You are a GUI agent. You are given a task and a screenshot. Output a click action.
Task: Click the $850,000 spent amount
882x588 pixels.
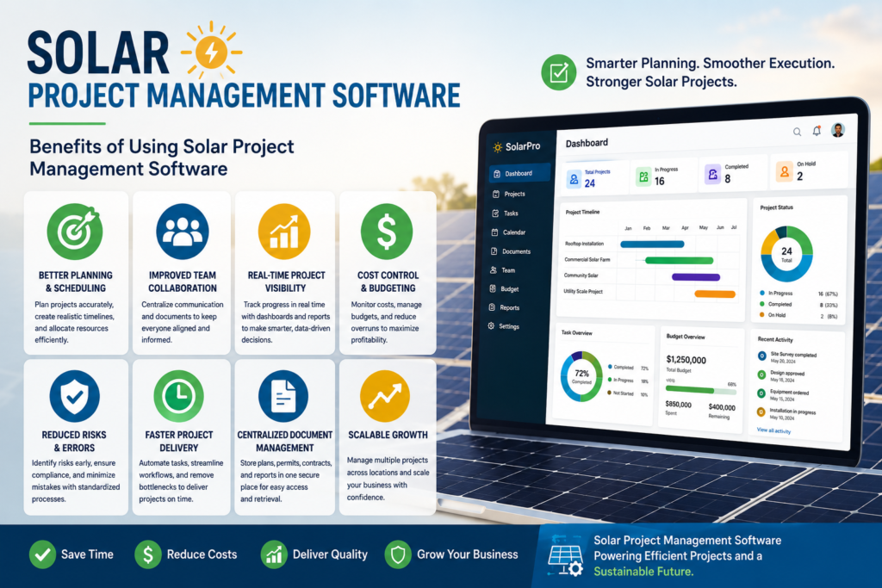[679, 404]
